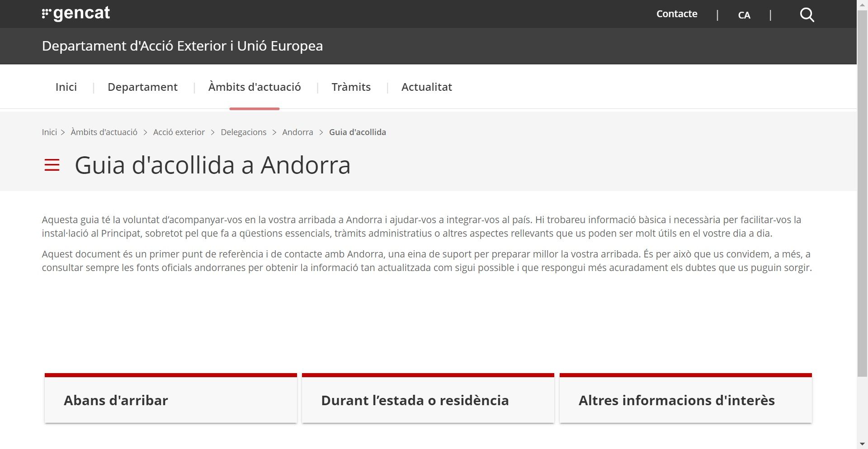Open Àmbits d'actuació from the top navigation
The height and width of the screenshot is (449, 868).
[255, 87]
